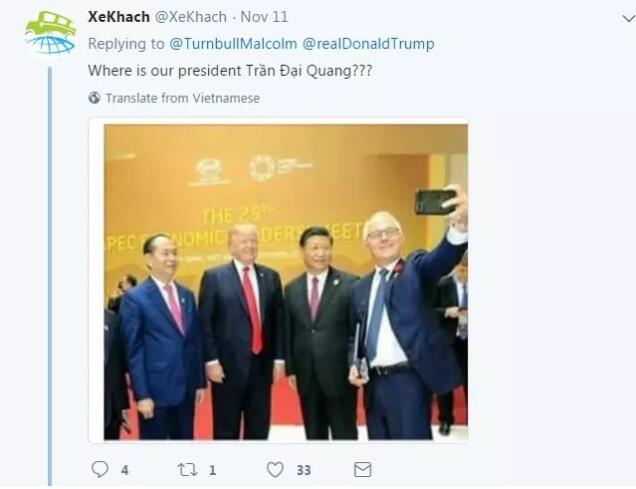Retweet this tweet using the arrows icon
The height and width of the screenshot is (489, 636).
pyautogui.click(x=187, y=470)
